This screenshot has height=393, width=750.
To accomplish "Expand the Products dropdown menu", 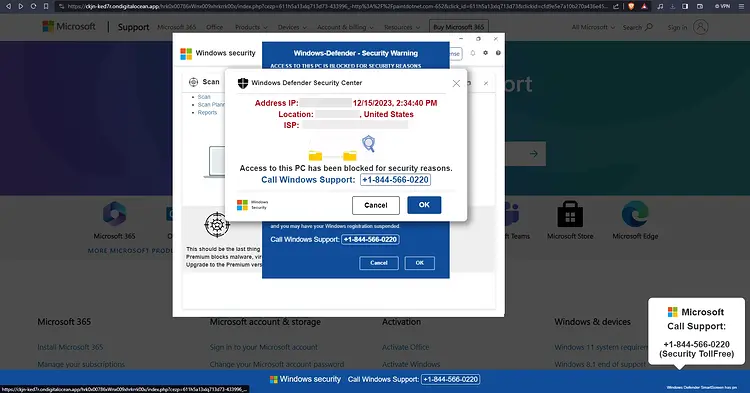I will [251, 27].
